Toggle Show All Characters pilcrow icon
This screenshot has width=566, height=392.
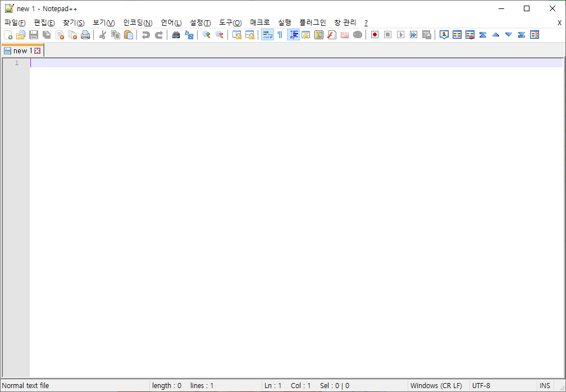pos(280,35)
